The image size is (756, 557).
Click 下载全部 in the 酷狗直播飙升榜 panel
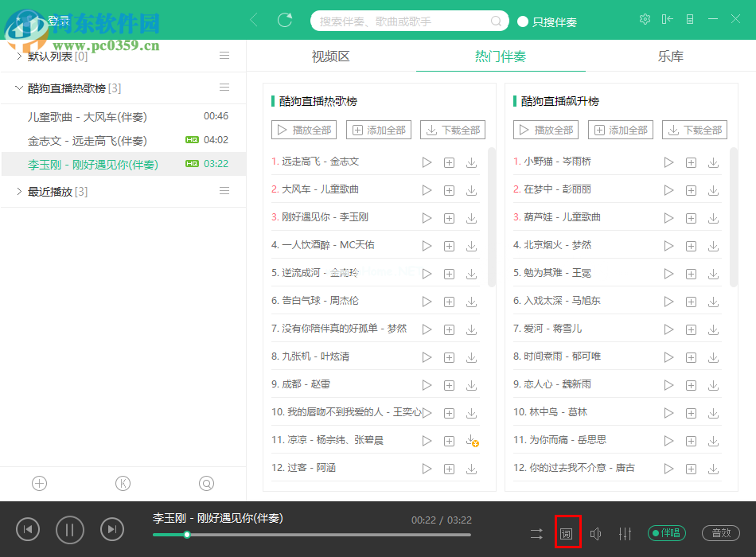(694, 130)
